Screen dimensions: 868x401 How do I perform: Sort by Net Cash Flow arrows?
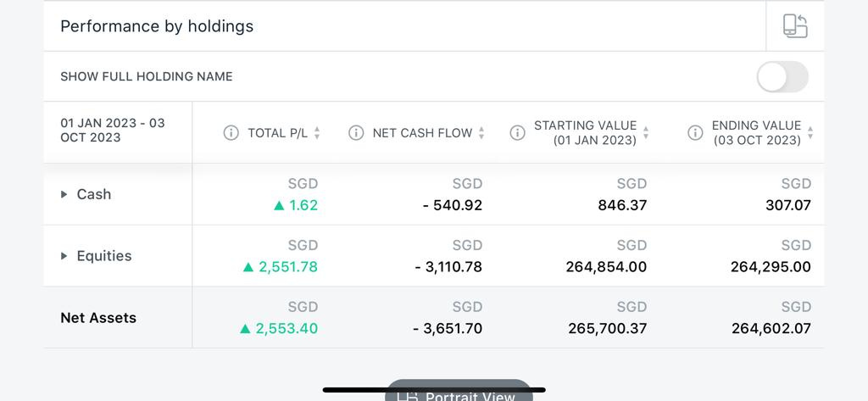click(481, 133)
